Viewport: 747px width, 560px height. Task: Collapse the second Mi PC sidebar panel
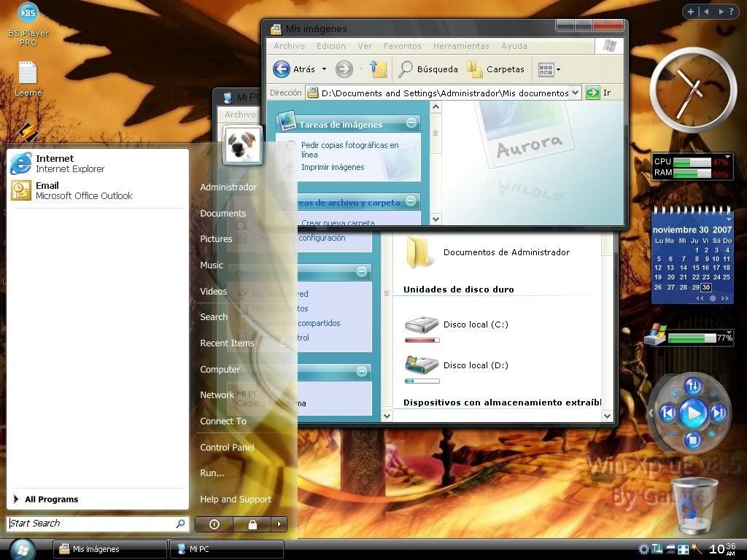coord(362,271)
